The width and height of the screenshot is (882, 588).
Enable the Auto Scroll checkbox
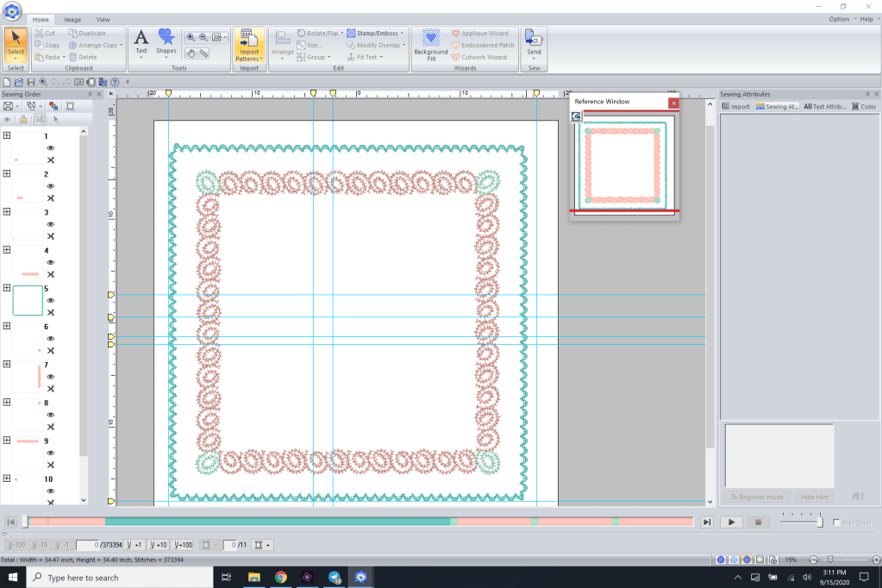point(836,522)
